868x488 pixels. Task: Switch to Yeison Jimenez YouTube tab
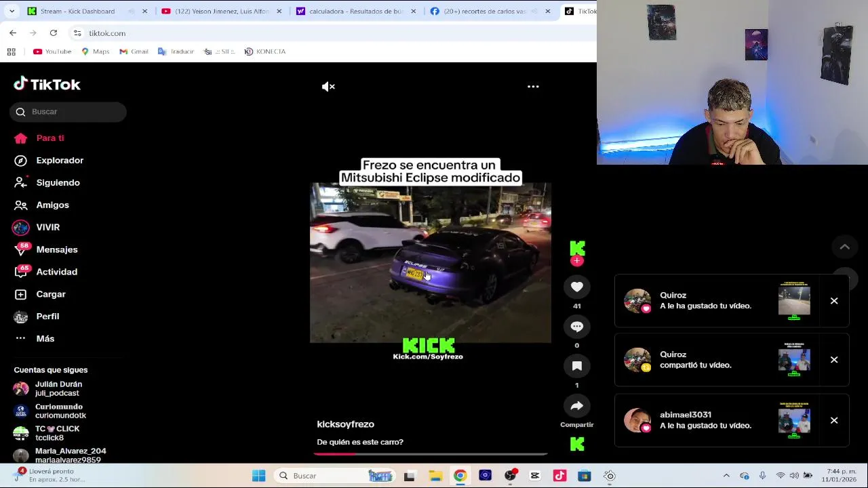pos(222,11)
